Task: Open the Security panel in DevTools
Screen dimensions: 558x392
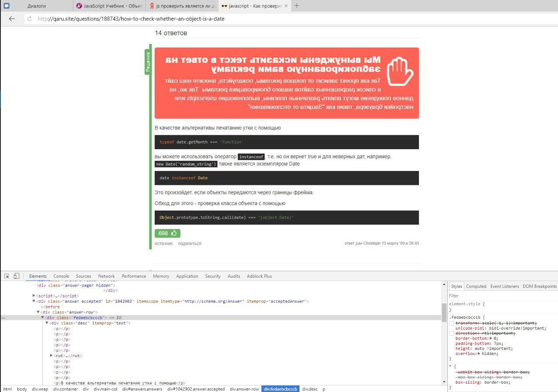Action: coord(213,276)
